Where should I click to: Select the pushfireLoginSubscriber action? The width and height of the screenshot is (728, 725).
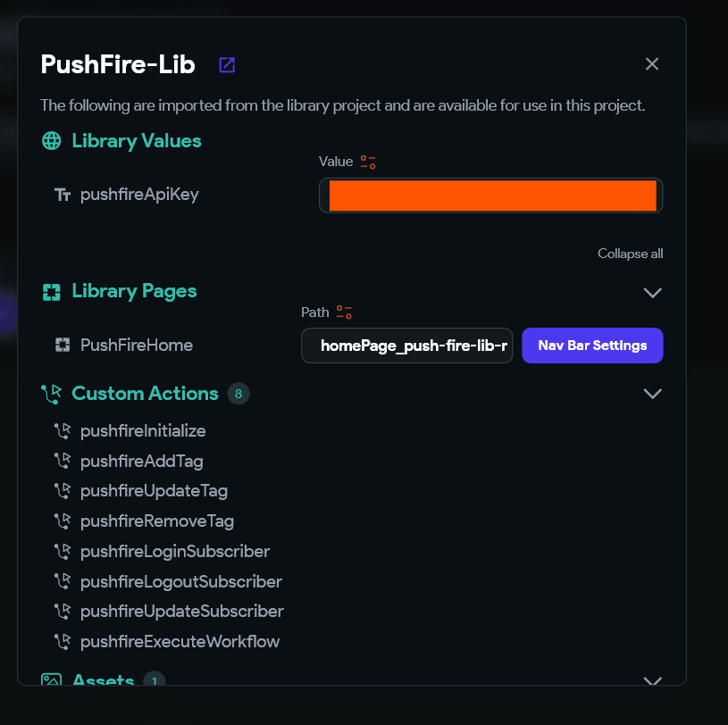[174, 552]
